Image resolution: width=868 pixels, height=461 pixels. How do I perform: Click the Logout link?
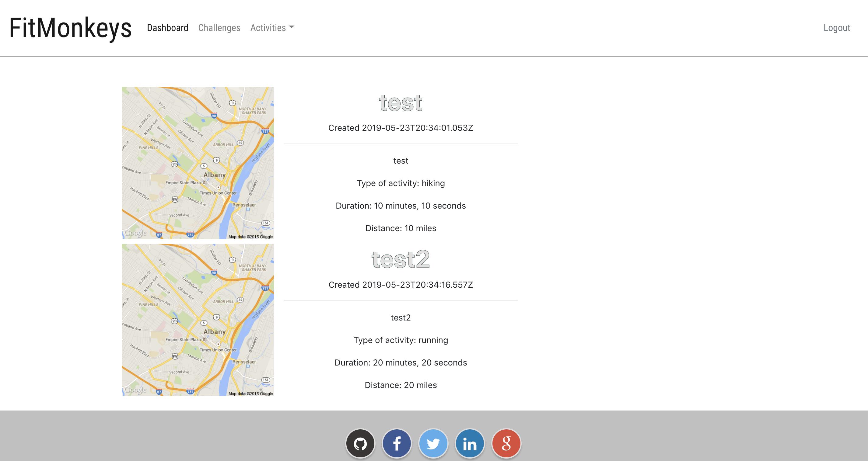pyautogui.click(x=836, y=28)
